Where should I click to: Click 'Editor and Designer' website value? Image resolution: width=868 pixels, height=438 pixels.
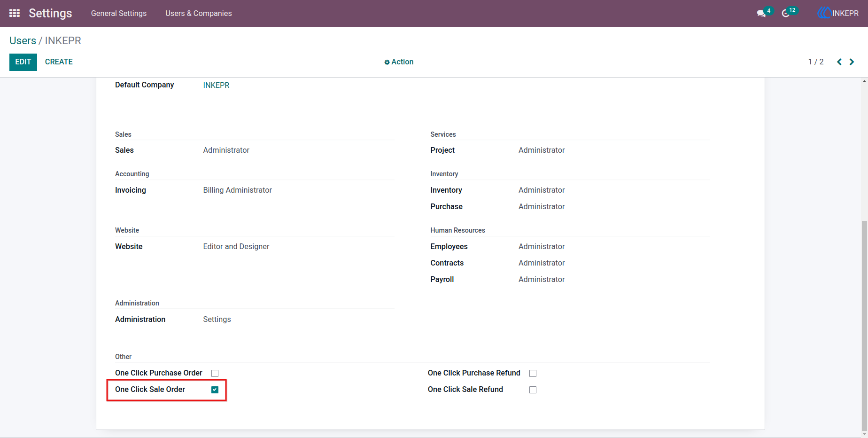pos(236,247)
